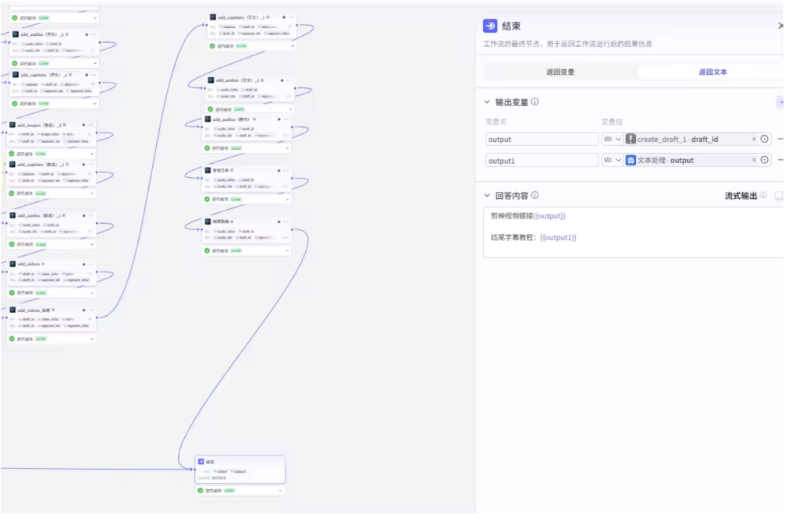Clear the 文本处理 output variable reference
The width and height of the screenshot is (799, 532).
(x=754, y=160)
